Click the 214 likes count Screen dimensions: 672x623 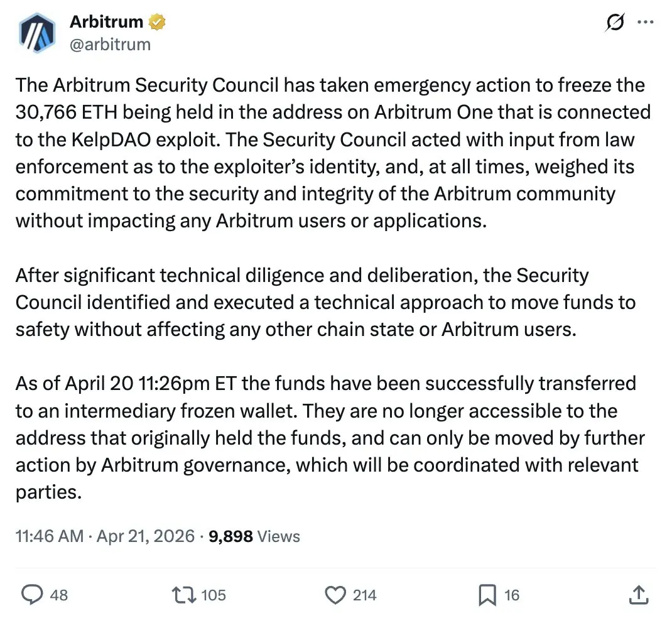364,594
